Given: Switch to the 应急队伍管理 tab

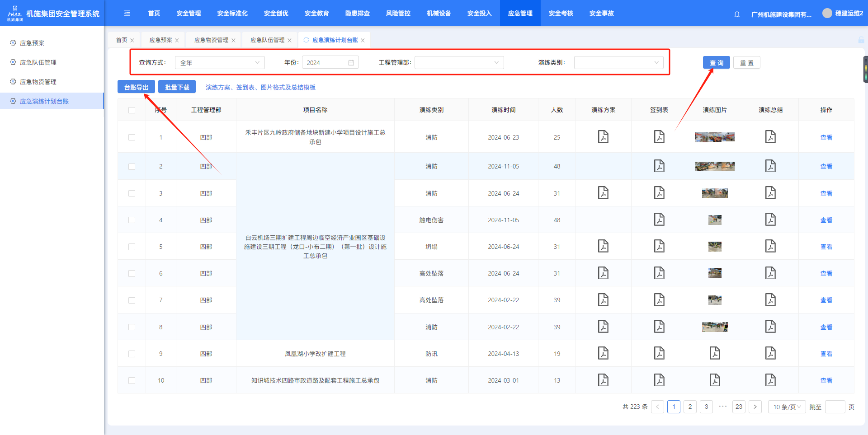Looking at the screenshot, I should click(x=267, y=40).
